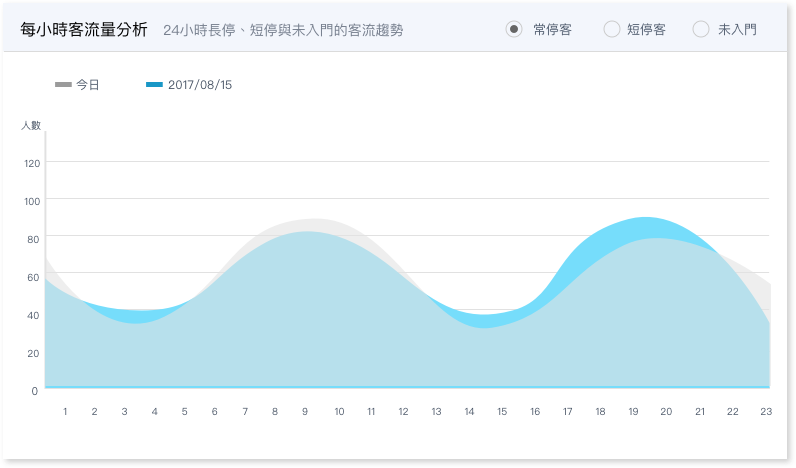Click hour 1 on the x-axis

point(65,412)
